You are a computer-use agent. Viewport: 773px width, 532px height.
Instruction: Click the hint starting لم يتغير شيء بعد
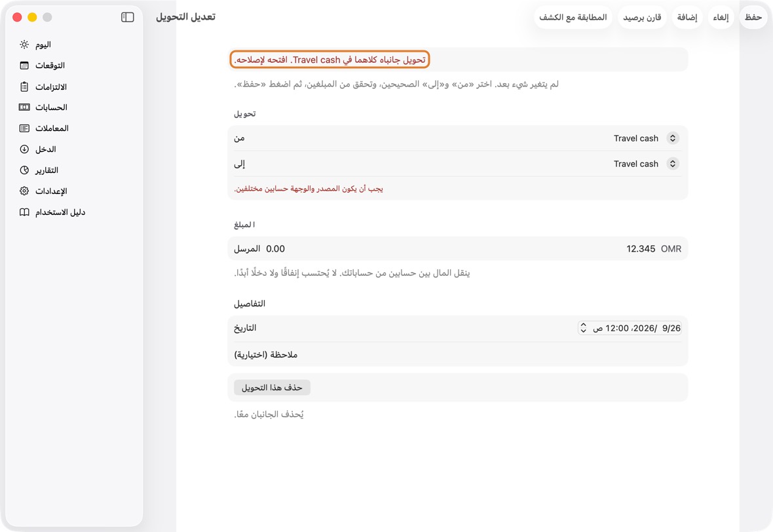click(396, 85)
